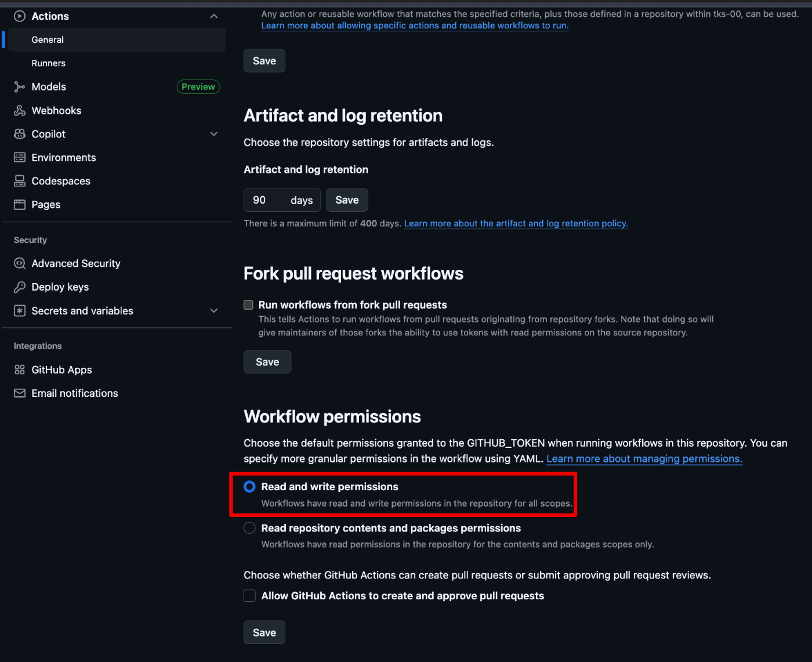The width and height of the screenshot is (812, 662).
Task: Go to Webhooks settings
Action: tap(56, 111)
